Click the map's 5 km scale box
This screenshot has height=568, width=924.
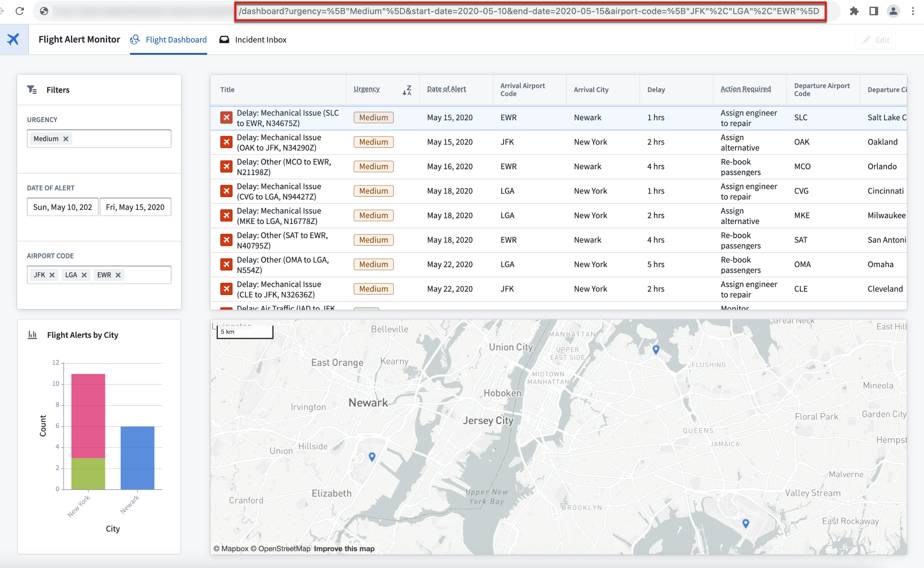pos(245,332)
